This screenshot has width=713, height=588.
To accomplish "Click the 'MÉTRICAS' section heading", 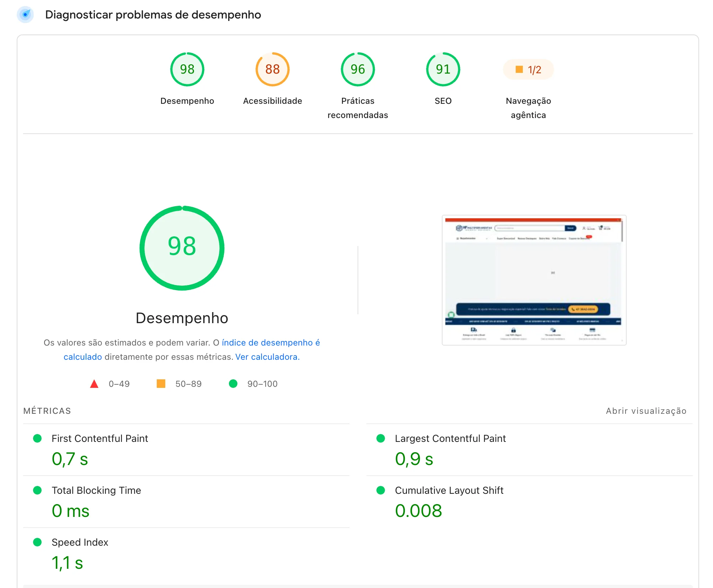I will tap(47, 411).
